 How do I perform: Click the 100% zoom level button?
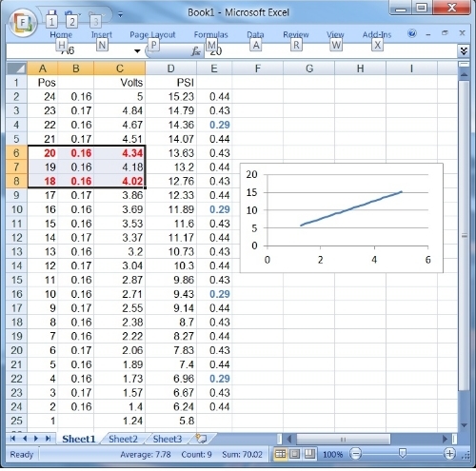[x=332, y=454]
